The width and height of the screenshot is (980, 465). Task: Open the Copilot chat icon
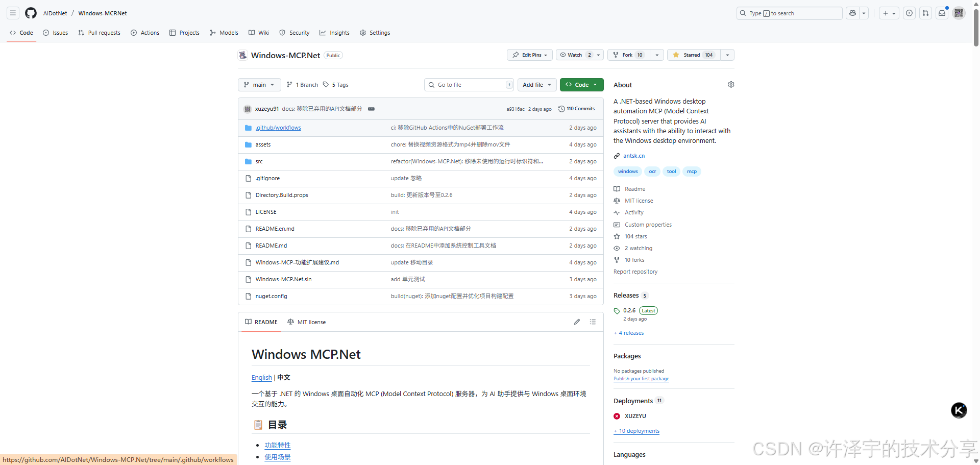(852, 13)
